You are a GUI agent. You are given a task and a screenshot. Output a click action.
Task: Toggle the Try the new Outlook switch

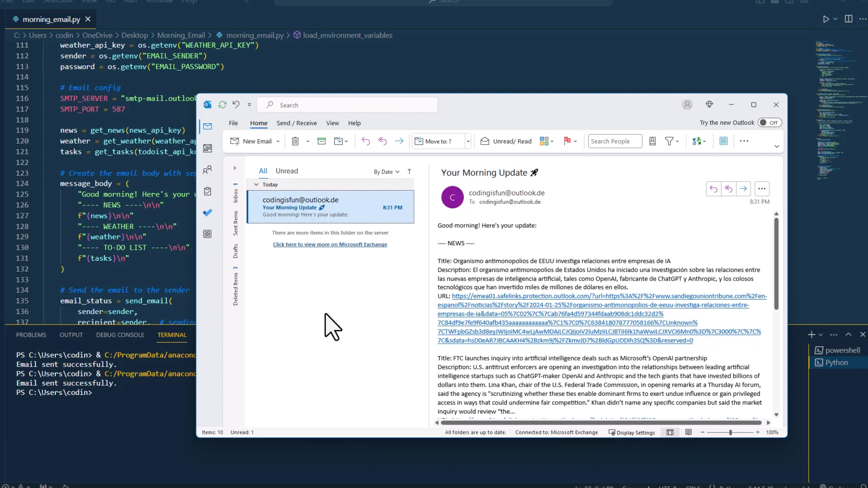(769, 122)
